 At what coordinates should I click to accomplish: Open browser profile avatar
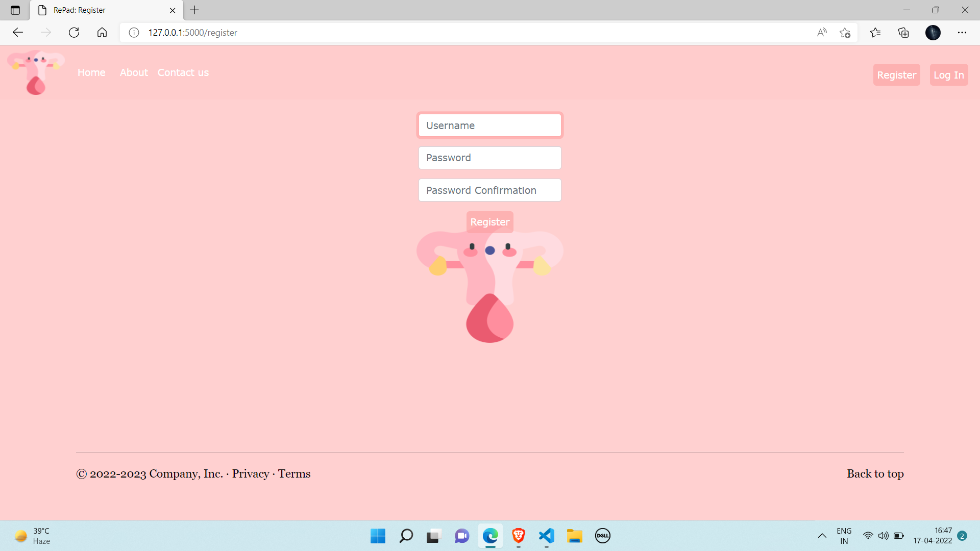tap(933, 33)
